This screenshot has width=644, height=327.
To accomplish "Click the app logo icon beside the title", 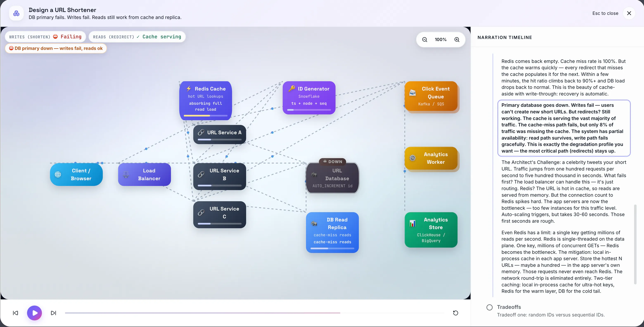I will (x=16, y=13).
